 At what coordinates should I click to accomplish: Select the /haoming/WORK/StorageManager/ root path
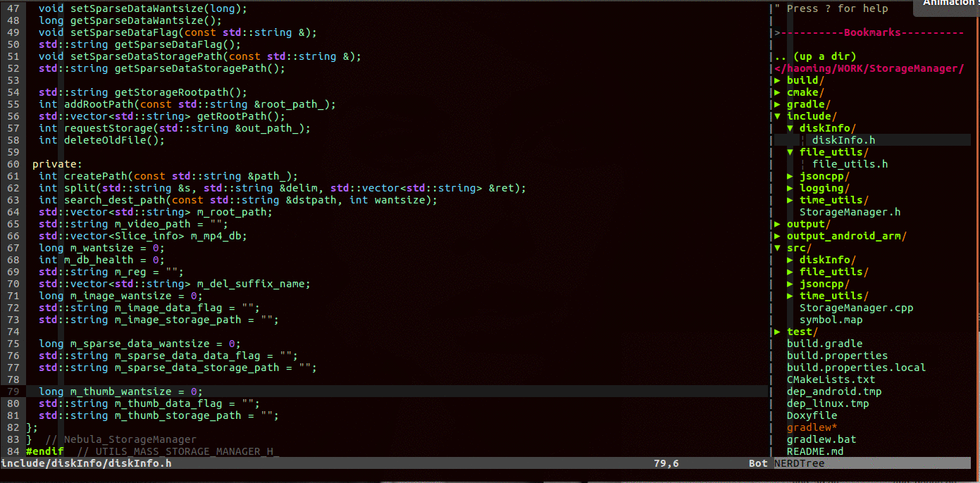coord(869,68)
